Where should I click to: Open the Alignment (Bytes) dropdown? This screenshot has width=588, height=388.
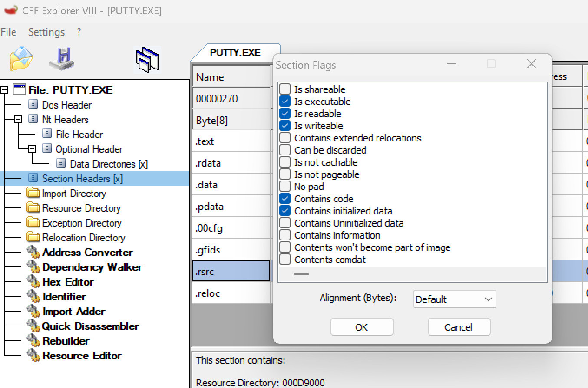click(x=454, y=299)
